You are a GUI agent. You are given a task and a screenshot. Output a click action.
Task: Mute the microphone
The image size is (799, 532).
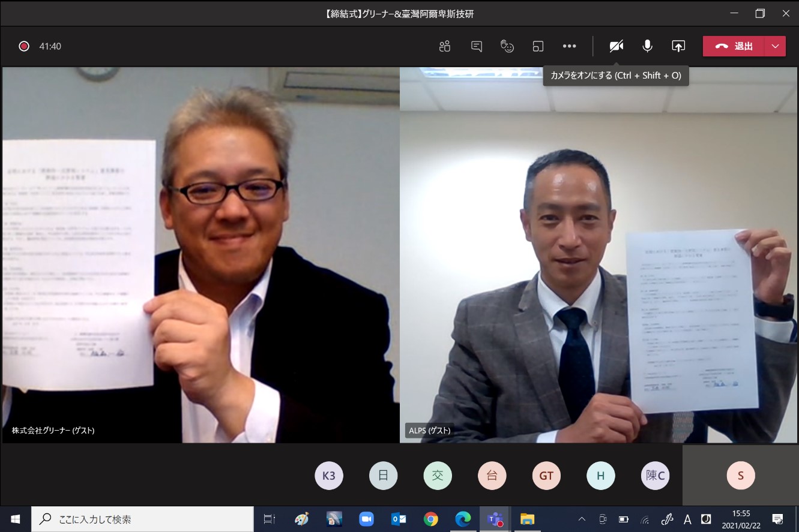(647, 46)
